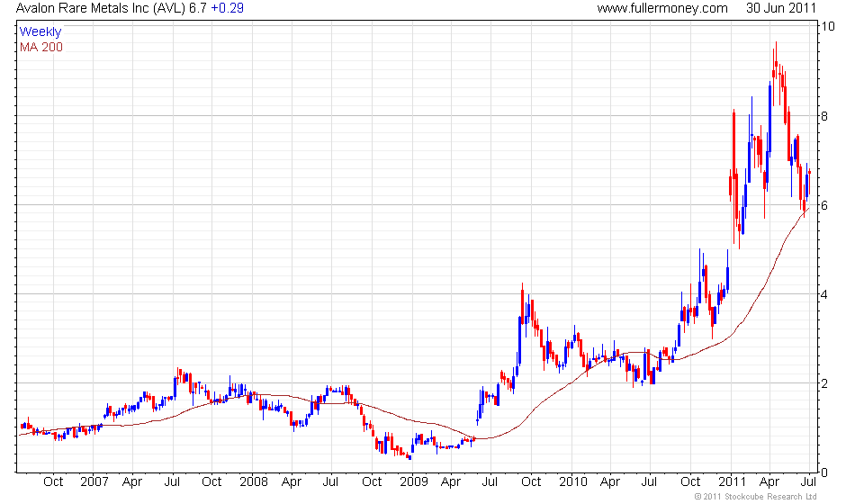The height and width of the screenshot is (504, 864).
Task: Click the red 'MA 200' legend label
Action: tap(41, 48)
